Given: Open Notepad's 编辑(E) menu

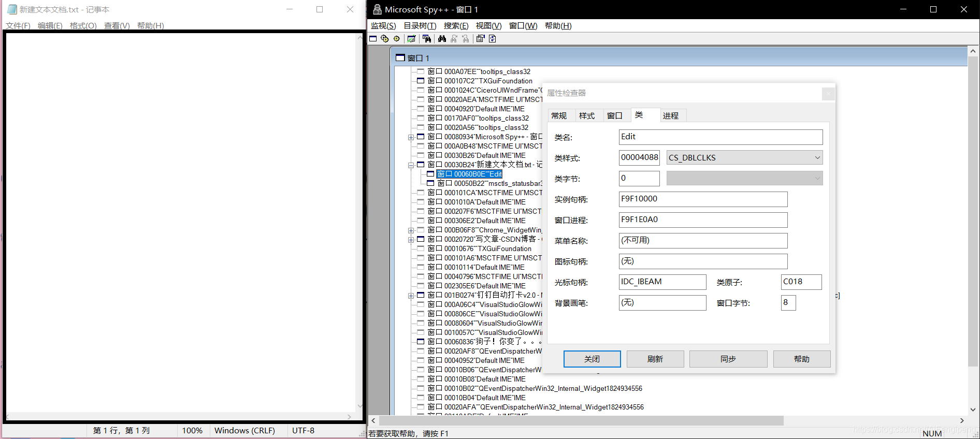Looking at the screenshot, I should point(50,26).
